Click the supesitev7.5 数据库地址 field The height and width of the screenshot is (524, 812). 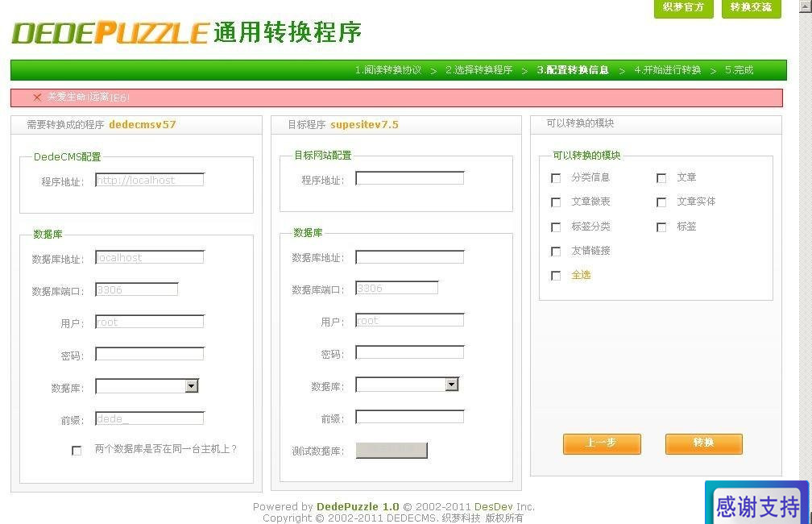pos(409,256)
